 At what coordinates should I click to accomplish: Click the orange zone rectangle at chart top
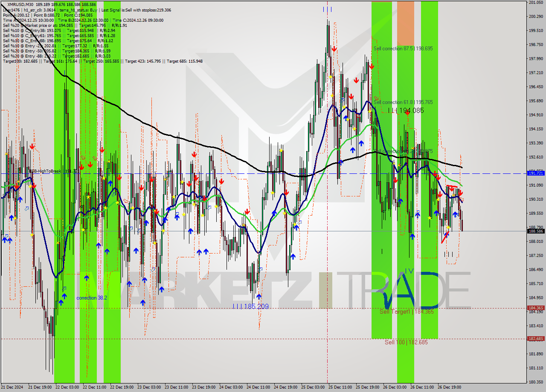[x=405, y=23]
